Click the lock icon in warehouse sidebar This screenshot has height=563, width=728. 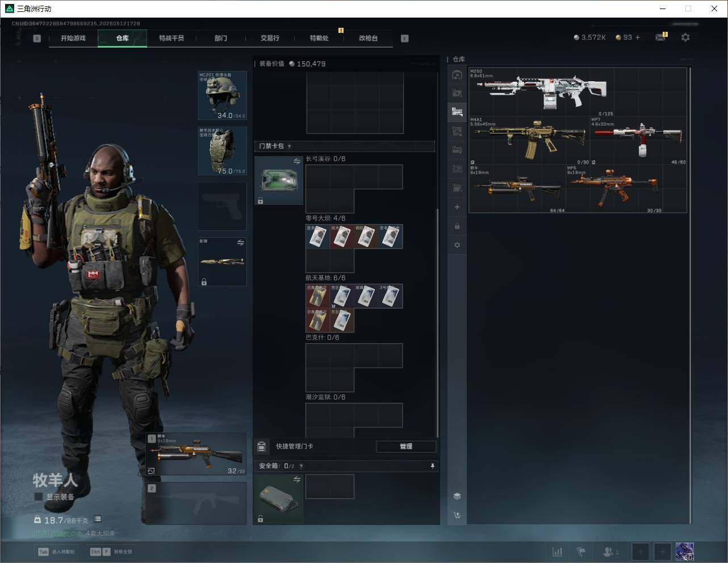tap(457, 226)
